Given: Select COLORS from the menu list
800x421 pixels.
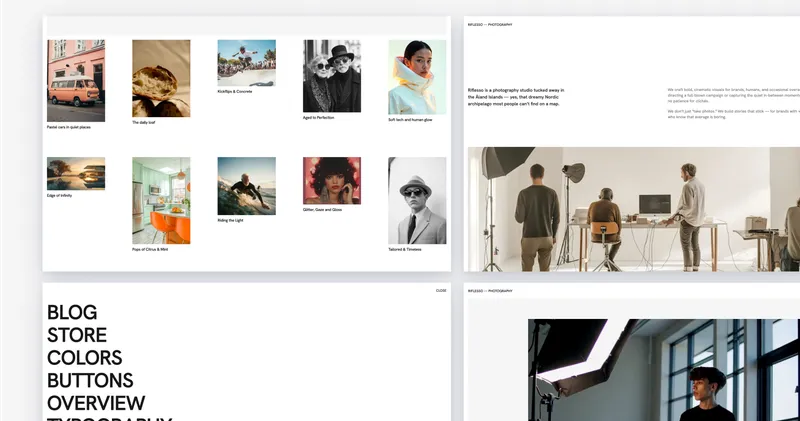Looking at the screenshot, I should pyautogui.click(x=84, y=358).
